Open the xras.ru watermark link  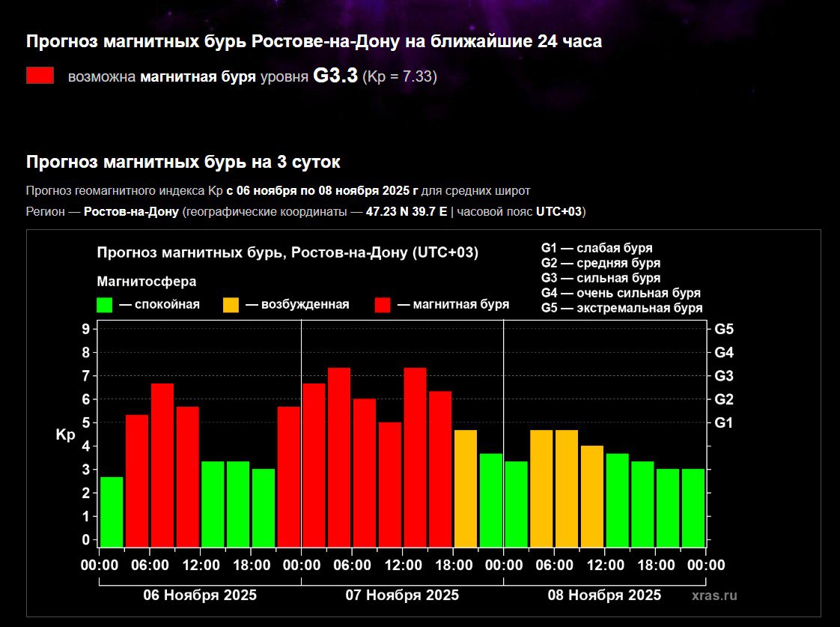714,596
